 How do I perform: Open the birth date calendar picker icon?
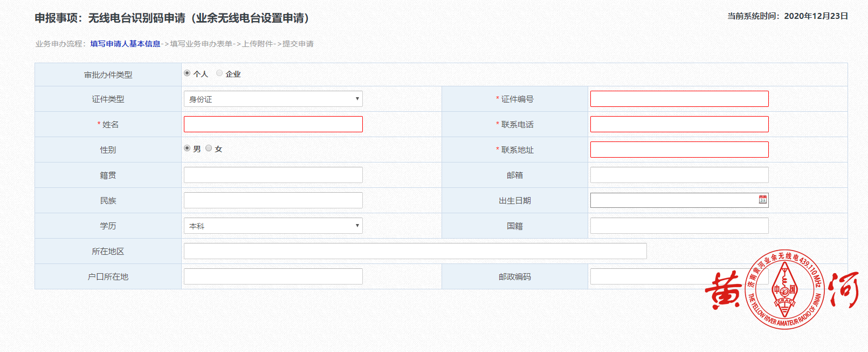pyautogui.click(x=762, y=200)
